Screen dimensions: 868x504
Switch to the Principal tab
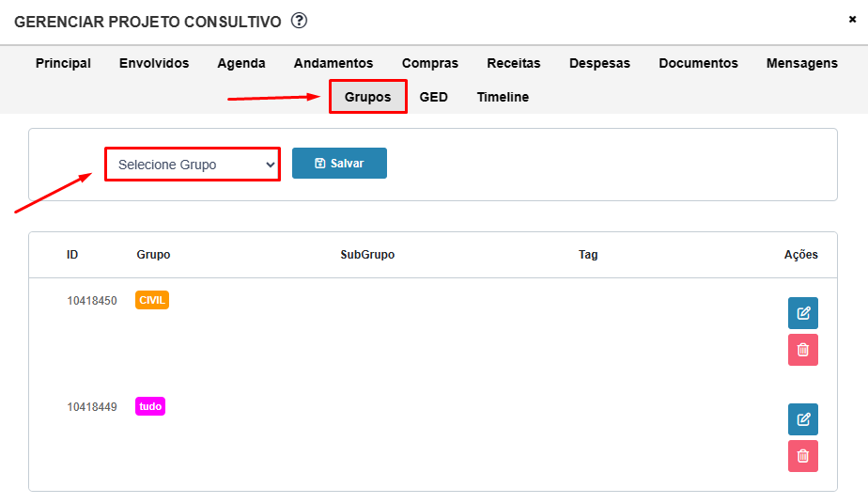point(63,63)
